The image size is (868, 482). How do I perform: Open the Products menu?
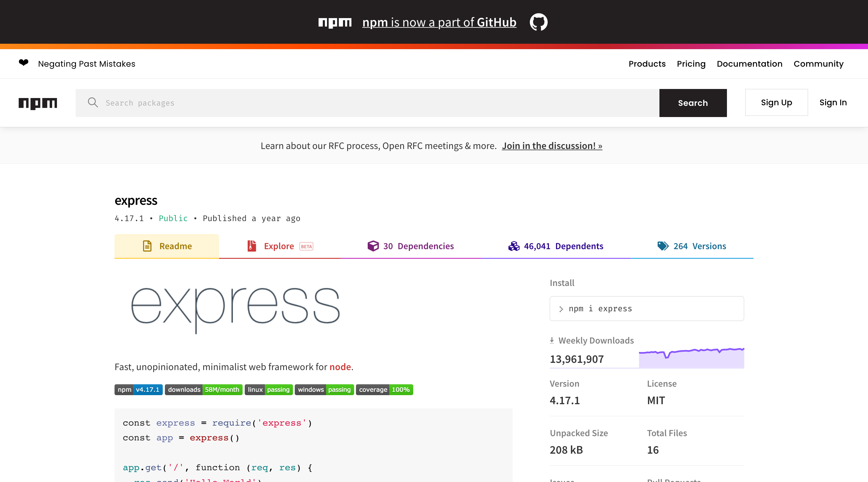(647, 64)
